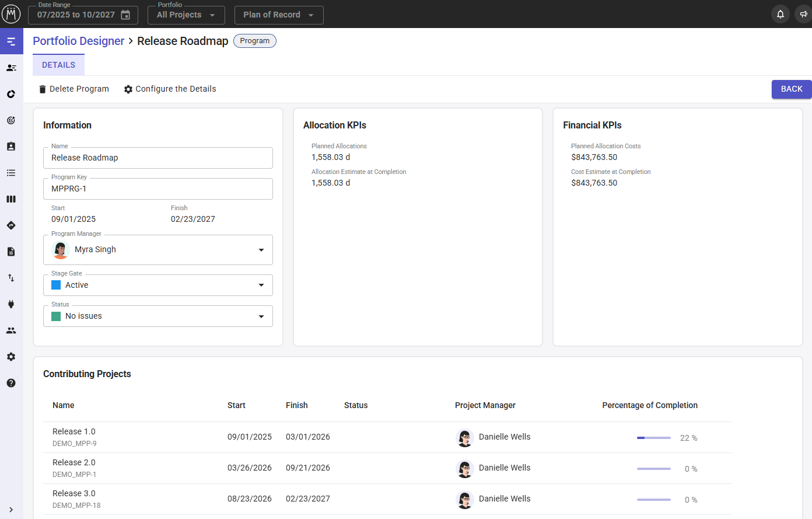Click Delete Program
The height and width of the screenshot is (519, 812).
point(73,89)
